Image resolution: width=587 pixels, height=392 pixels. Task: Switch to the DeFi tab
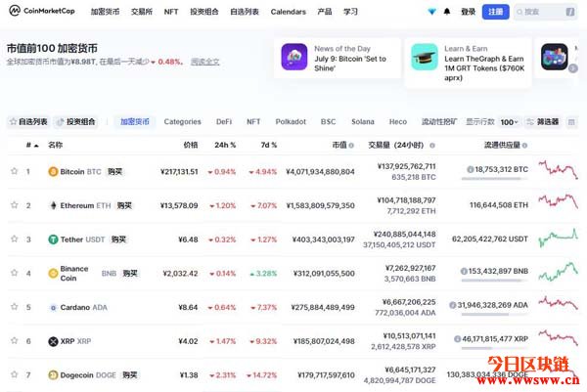(x=224, y=122)
